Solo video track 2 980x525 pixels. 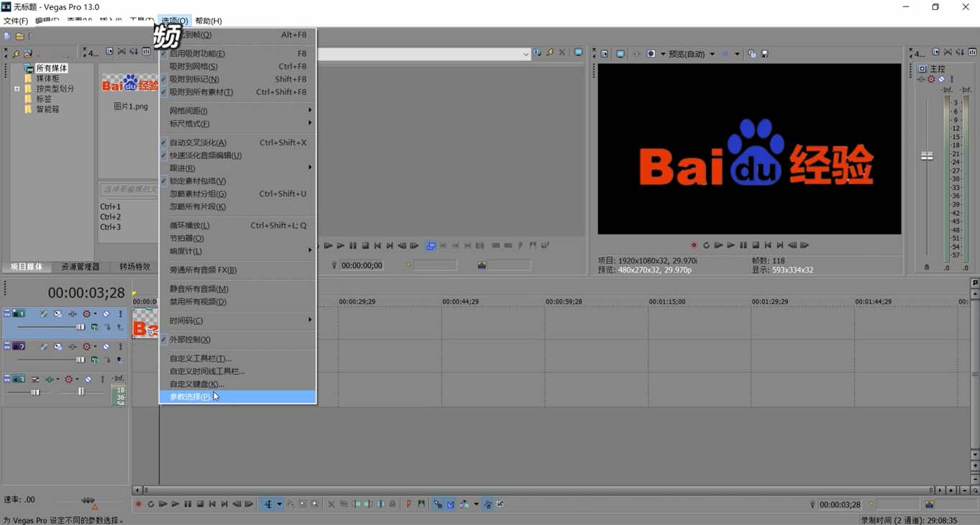click(120, 347)
